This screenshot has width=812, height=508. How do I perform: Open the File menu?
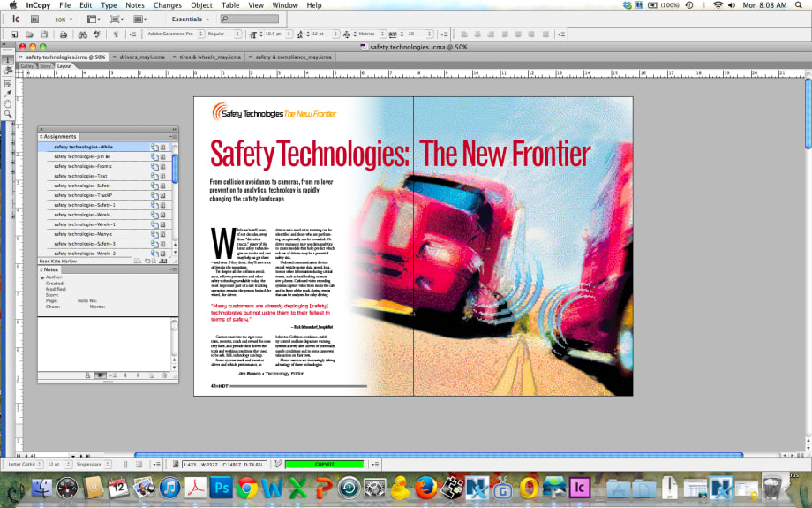[x=64, y=5]
